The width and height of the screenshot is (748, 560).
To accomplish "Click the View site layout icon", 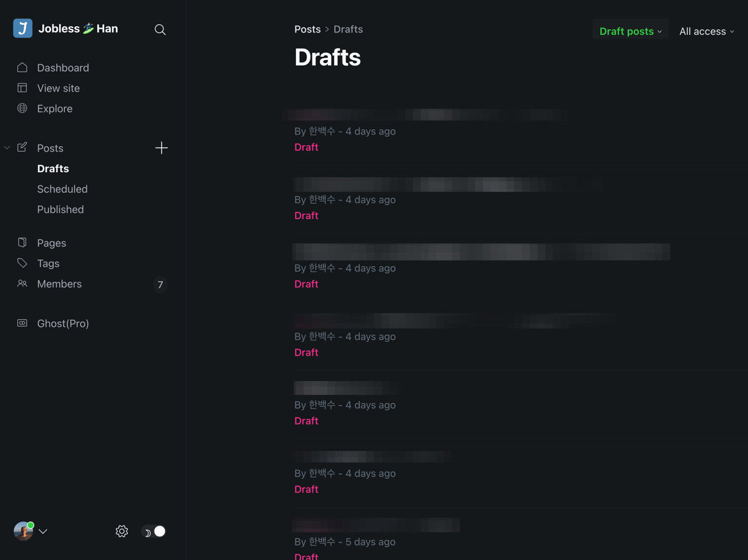I will (22, 88).
